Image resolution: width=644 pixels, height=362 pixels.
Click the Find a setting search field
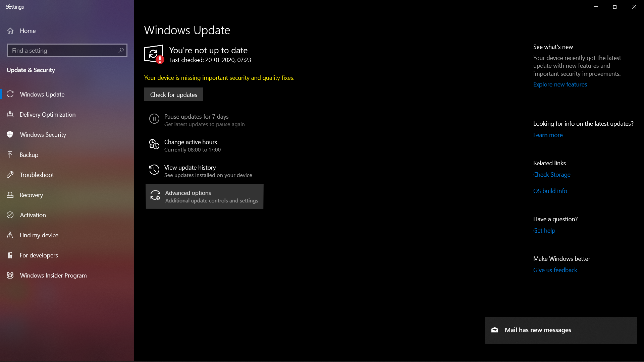(x=67, y=50)
